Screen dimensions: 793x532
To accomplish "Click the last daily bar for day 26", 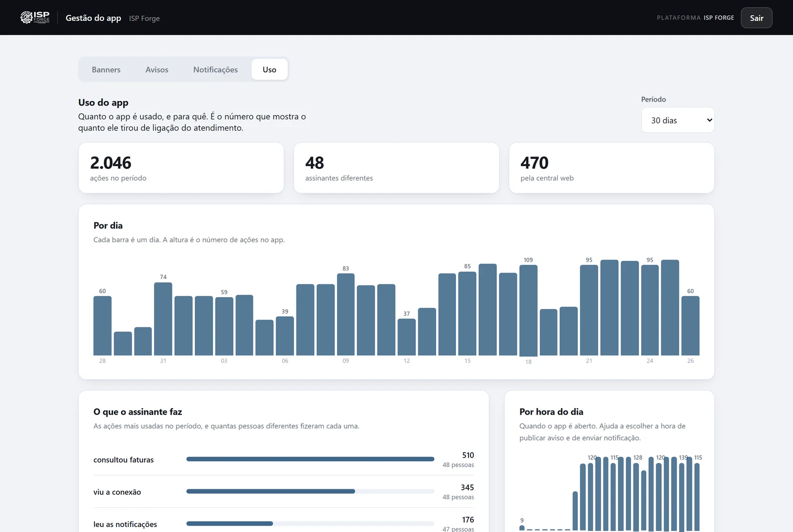I will [690, 325].
